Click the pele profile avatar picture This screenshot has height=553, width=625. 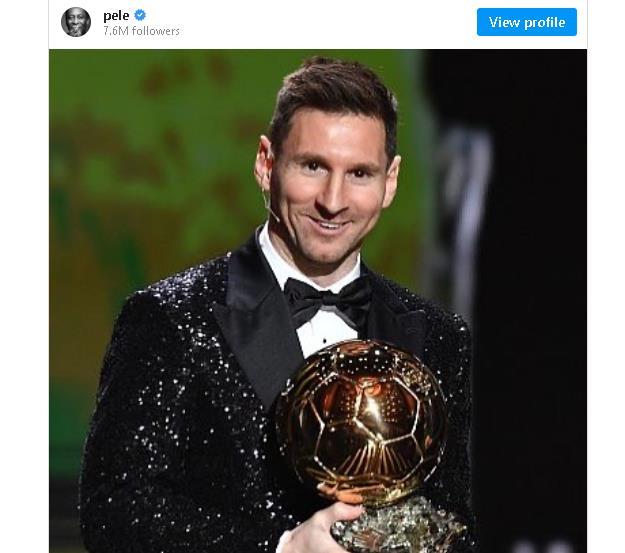76,22
